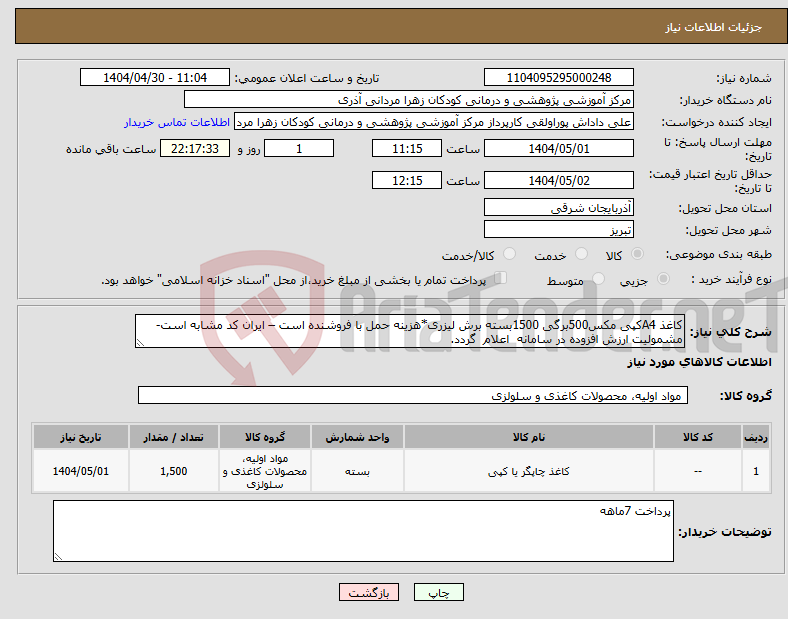The height and width of the screenshot is (619, 788).
Task: Click the تعداد / مقدار column header
Action: pyautogui.click(x=173, y=437)
